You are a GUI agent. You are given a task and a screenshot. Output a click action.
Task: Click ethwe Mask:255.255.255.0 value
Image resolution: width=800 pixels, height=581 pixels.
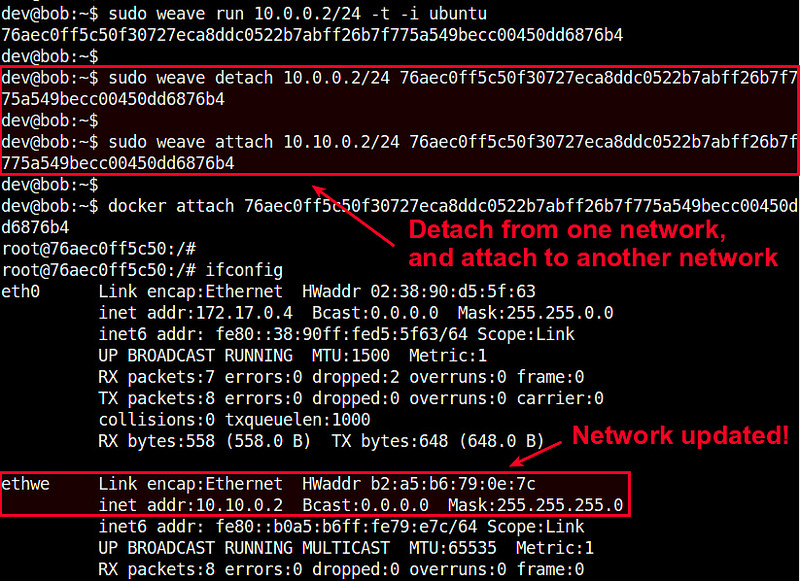click(x=535, y=505)
